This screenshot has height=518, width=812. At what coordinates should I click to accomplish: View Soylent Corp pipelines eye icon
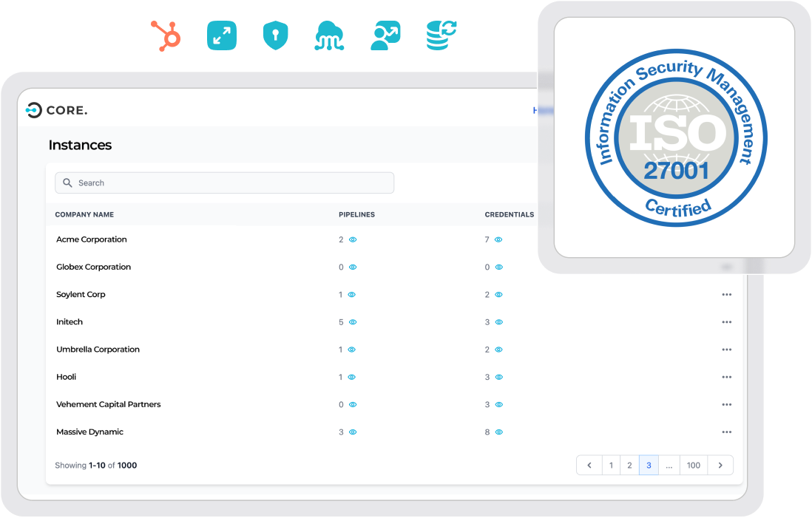click(352, 294)
